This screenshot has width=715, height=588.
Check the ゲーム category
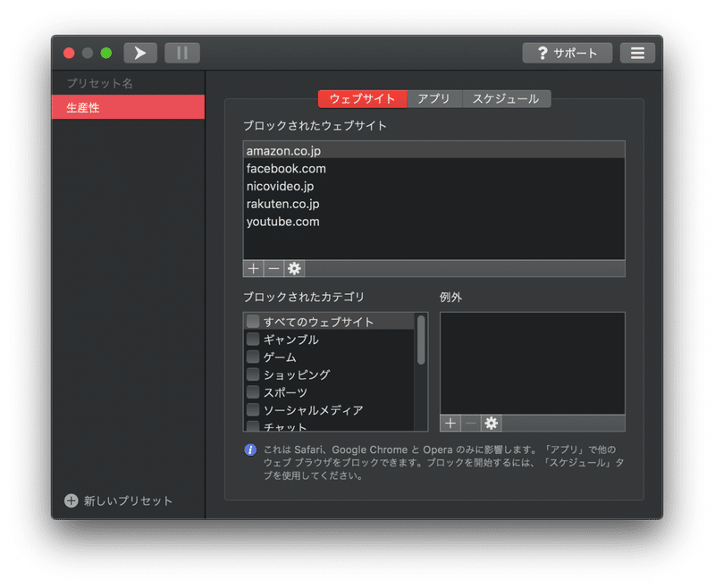point(253,357)
